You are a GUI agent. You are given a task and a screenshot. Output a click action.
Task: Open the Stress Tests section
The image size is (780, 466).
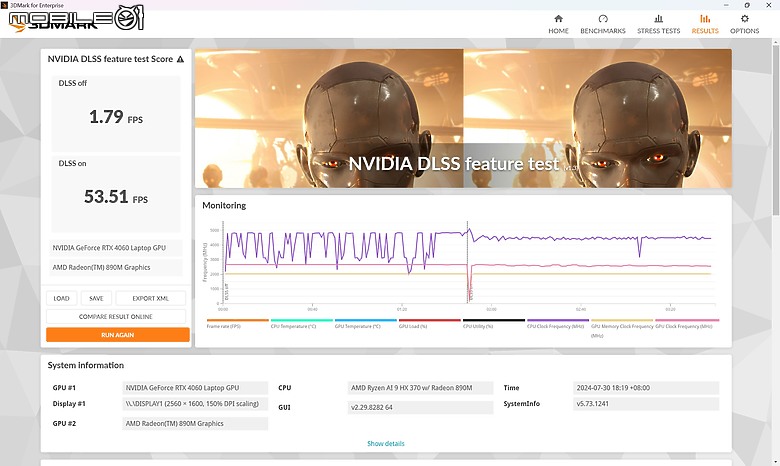(659, 24)
